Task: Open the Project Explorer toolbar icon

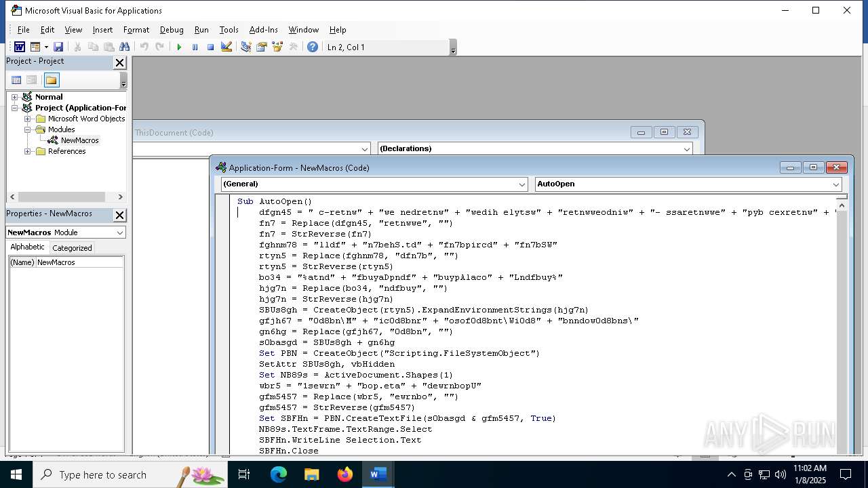Action: 245,47
